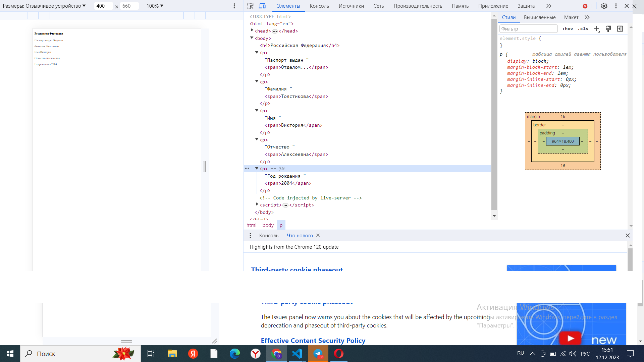The image size is (644, 362).
Task: Open the Источники tab
Action: point(351,6)
